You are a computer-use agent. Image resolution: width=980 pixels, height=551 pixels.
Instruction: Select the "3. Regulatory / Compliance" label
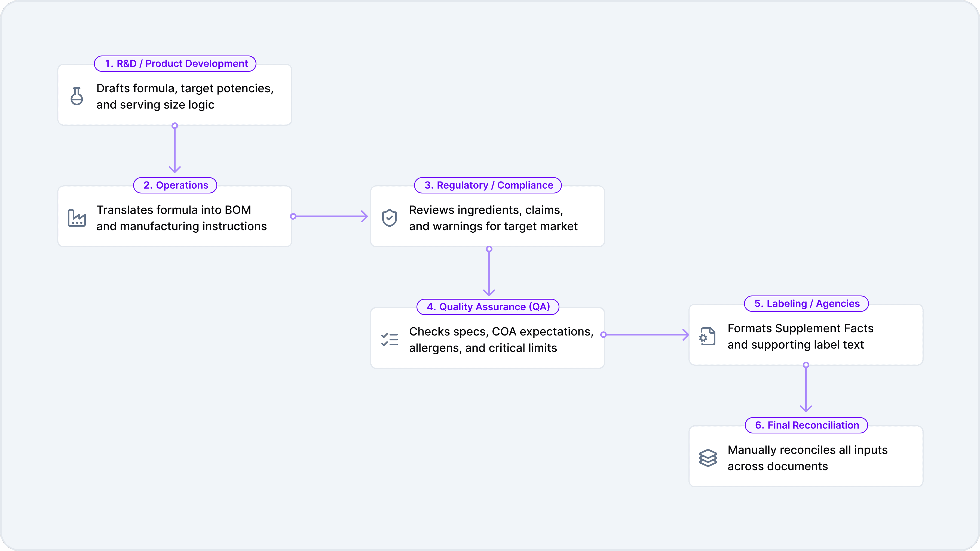click(x=488, y=185)
